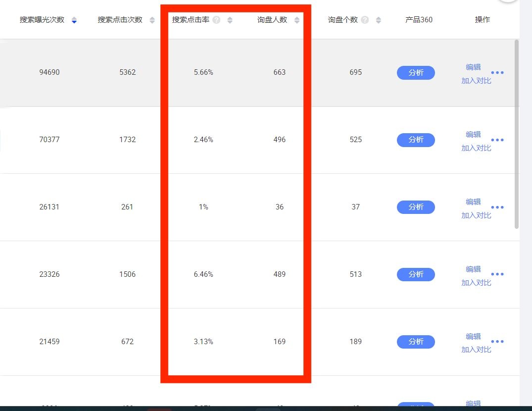Screen dimensions: 532x411
Task: Select click count 261
Action: (x=127, y=207)
